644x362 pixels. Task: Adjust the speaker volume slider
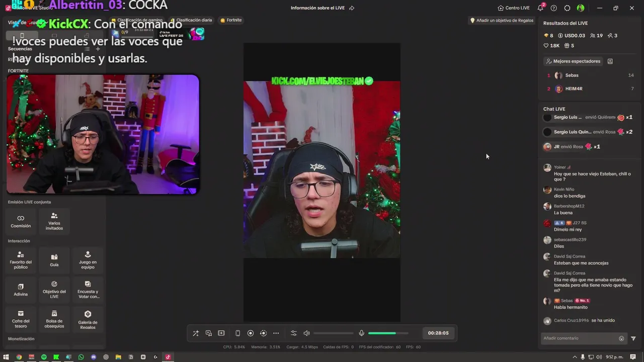[x=333, y=333]
